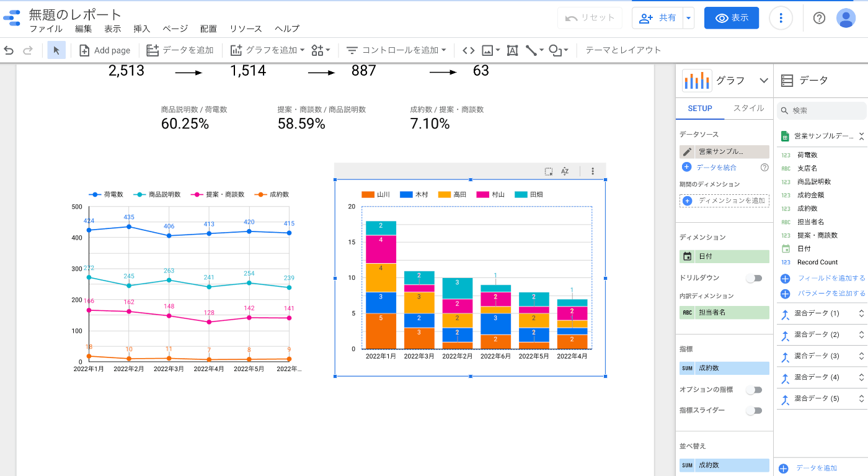Viewport: 868px width, 476px height.
Task: Undo the last action
Action: tap(9, 50)
